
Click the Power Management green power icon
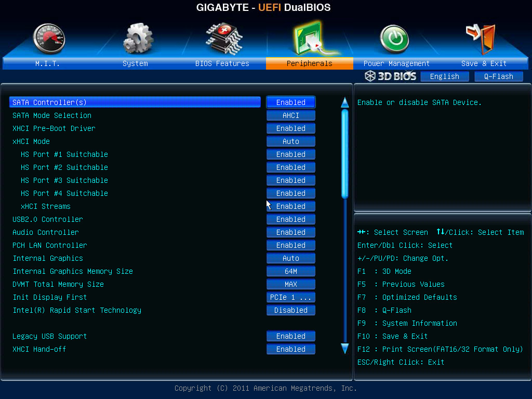(x=394, y=39)
